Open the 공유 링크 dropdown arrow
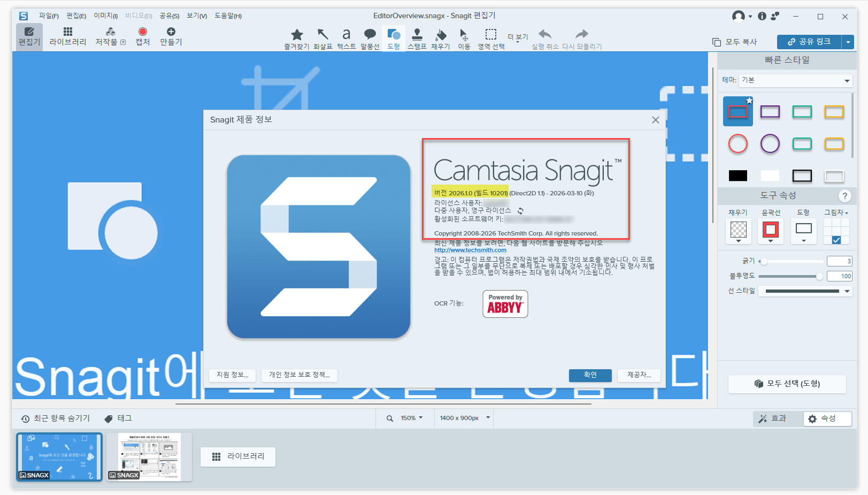 click(x=848, y=42)
